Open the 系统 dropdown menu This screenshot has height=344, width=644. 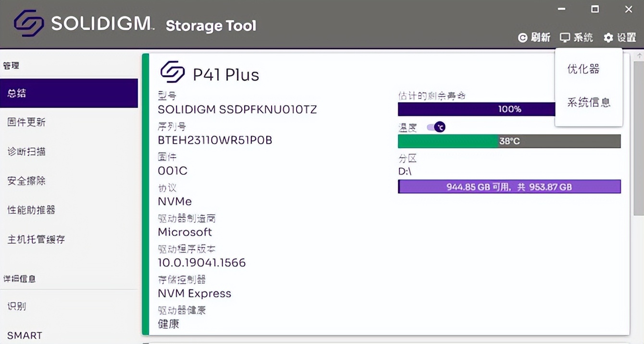click(x=576, y=37)
